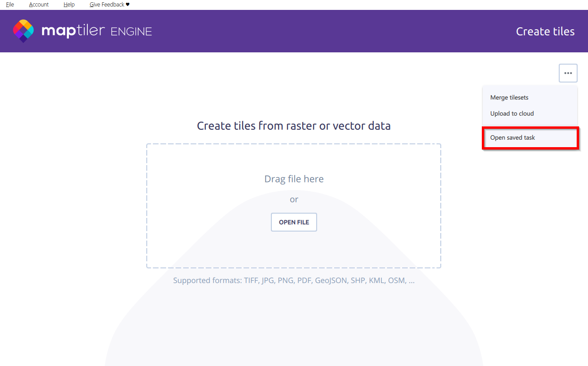588x366 pixels.
Task: Click the ENGINE label in the header
Action: (x=131, y=32)
